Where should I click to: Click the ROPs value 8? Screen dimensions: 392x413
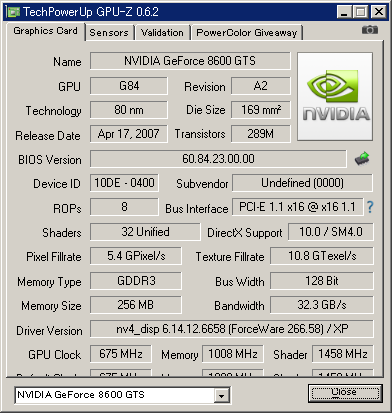click(x=124, y=207)
